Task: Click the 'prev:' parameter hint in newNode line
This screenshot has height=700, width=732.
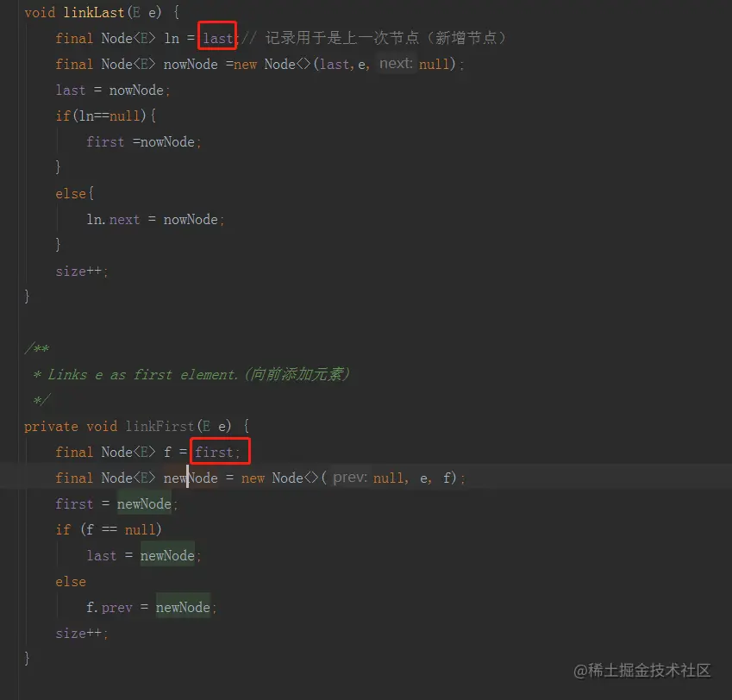Action: (350, 478)
